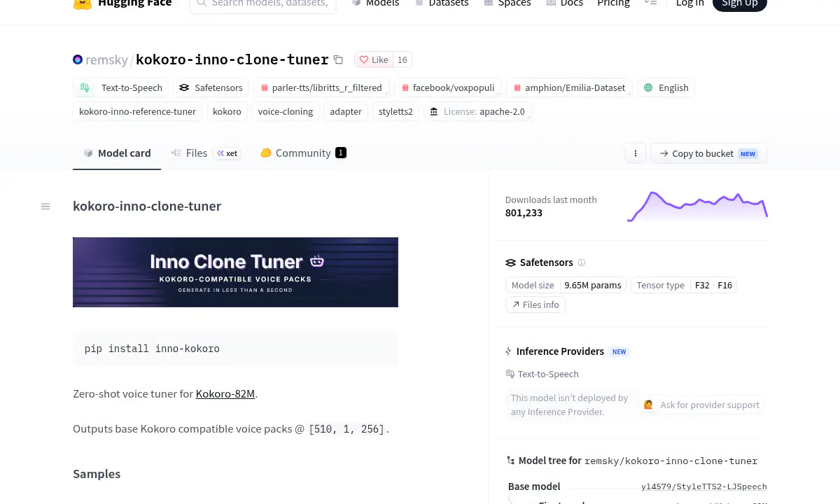This screenshot has height=504, width=840.
Task: Focus the search models input field
Action: [x=262, y=3]
